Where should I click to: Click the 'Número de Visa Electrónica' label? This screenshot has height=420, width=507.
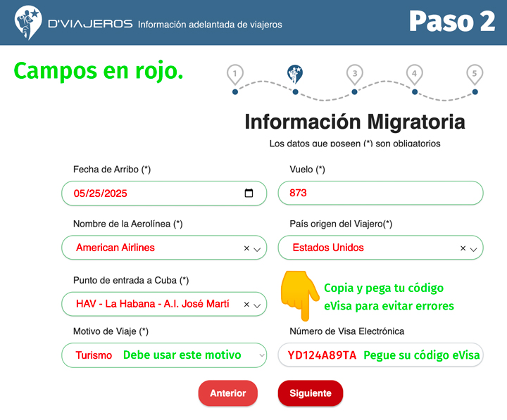346,331
